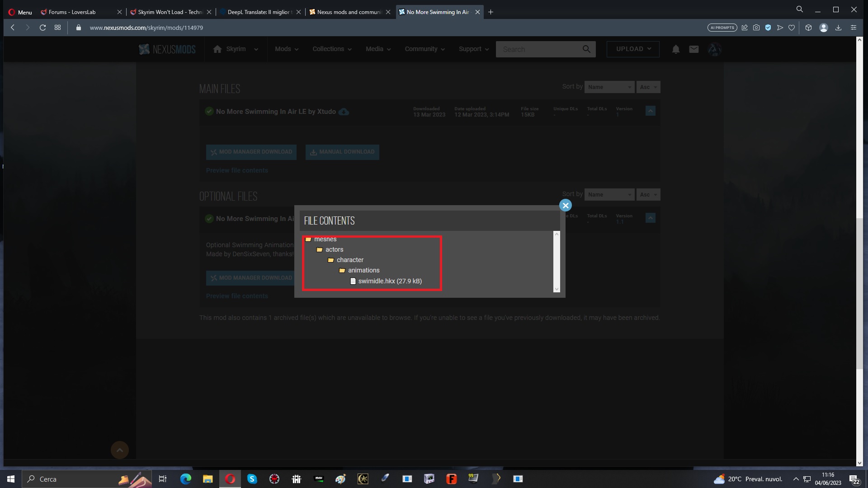Capture a snapshot with Opera's camera icon
Viewport: 868px width, 488px height.
point(756,28)
